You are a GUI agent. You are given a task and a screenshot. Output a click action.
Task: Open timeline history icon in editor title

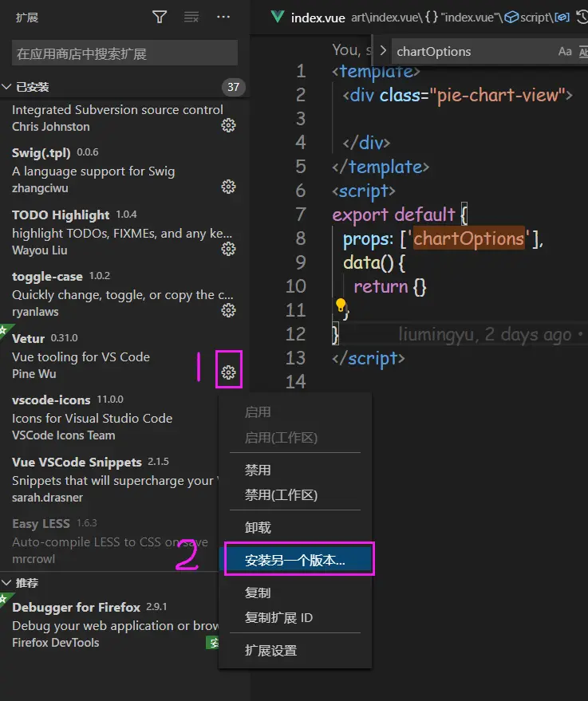point(582,17)
